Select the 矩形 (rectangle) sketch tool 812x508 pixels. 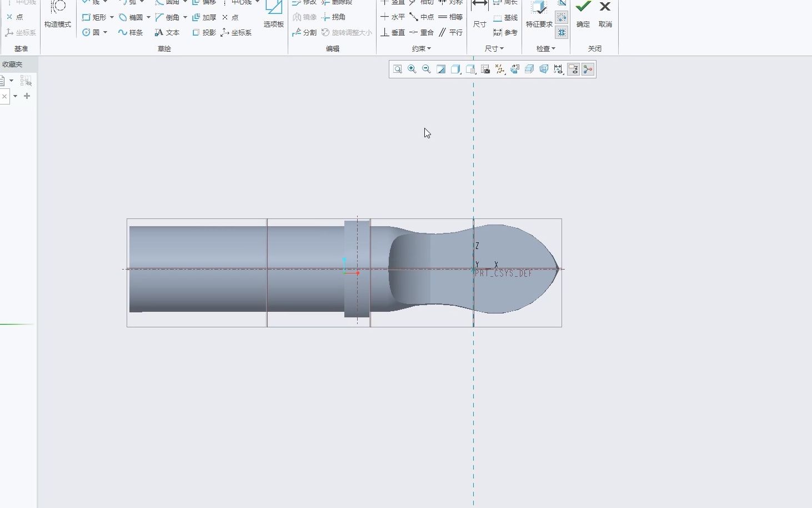[x=94, y=17]
